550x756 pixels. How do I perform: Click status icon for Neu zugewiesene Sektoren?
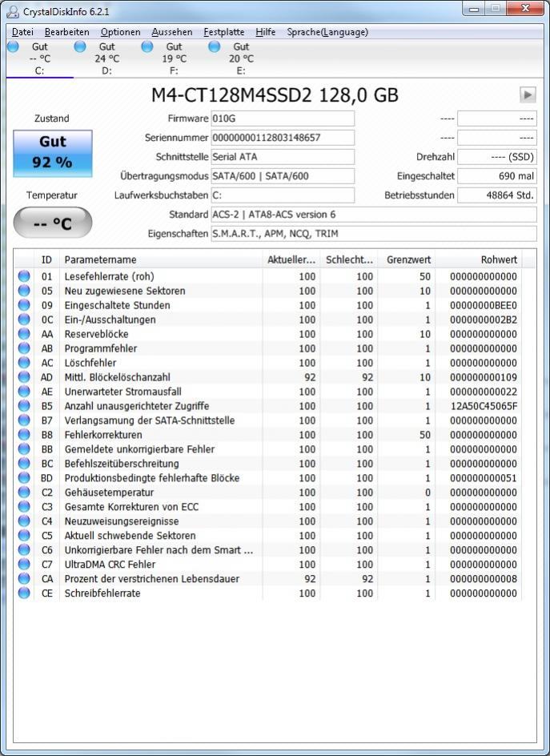24,291
